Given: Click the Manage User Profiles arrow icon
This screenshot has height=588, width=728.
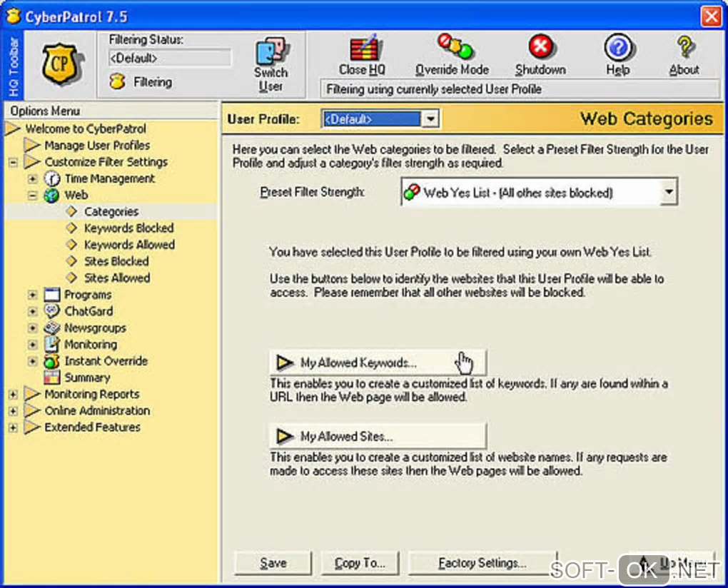Looking at the screenshot, I should click(x=32, y=146).
